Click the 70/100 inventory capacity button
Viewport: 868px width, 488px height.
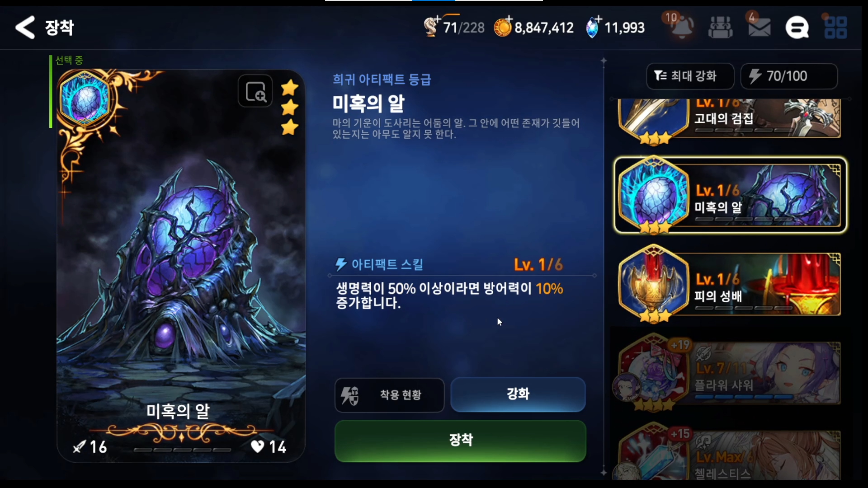[x=789, y=76]
